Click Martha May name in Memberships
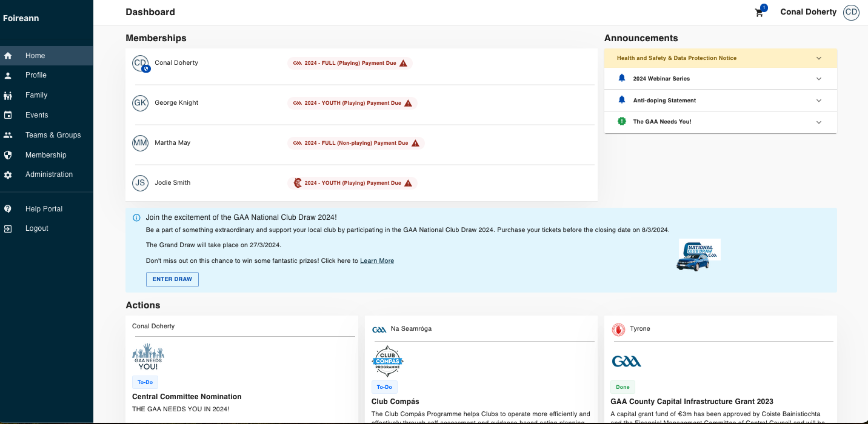868x424 pixels. click(172, 143)
